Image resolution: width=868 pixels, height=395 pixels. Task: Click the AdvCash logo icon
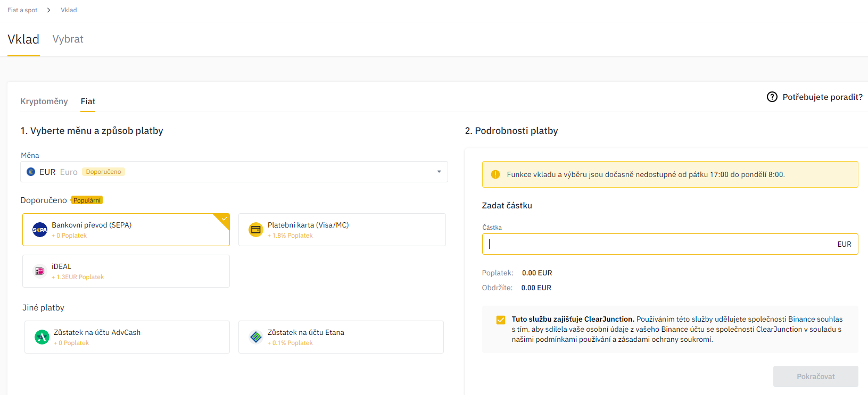click(42, 337)
